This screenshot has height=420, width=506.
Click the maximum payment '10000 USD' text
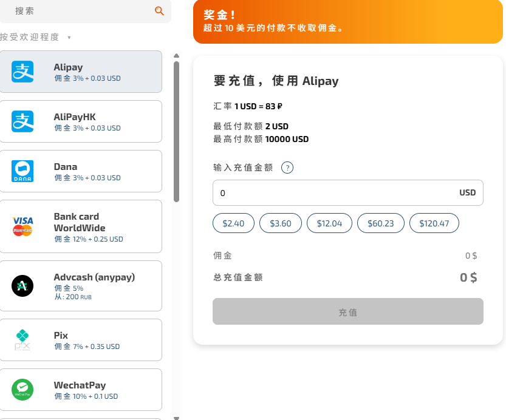287,139
